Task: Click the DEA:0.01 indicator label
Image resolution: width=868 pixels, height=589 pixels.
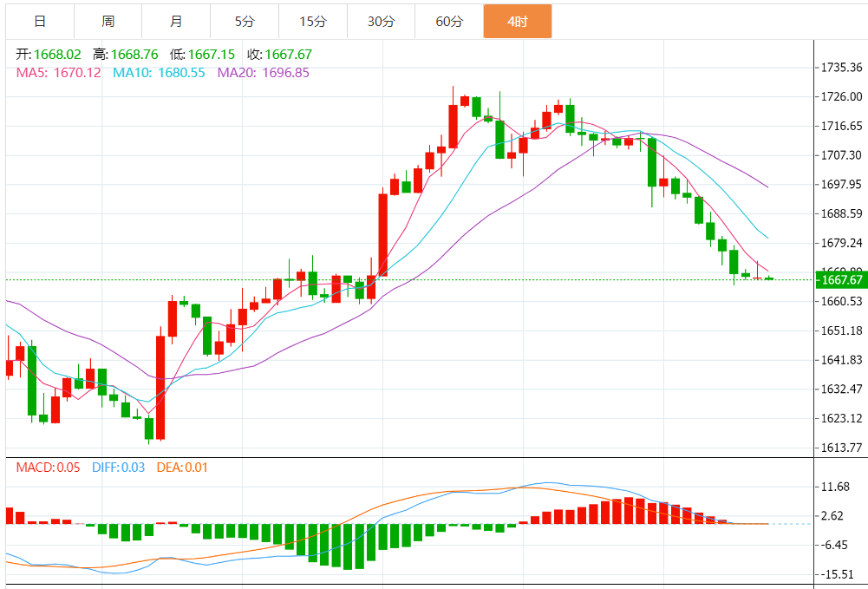Action: (x=182, y=468)
